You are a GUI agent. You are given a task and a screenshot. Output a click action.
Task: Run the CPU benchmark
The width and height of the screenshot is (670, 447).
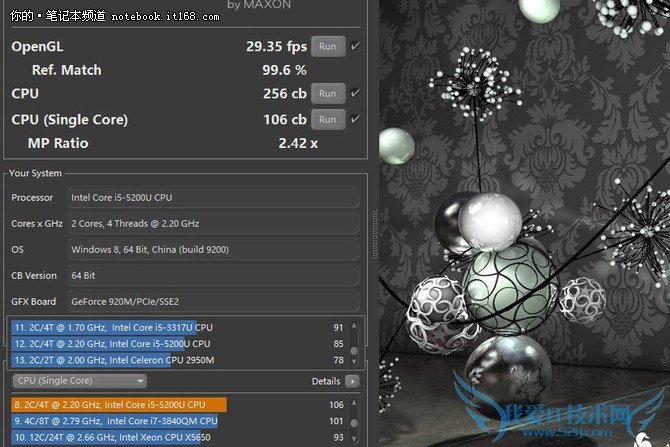coord(328,94)
